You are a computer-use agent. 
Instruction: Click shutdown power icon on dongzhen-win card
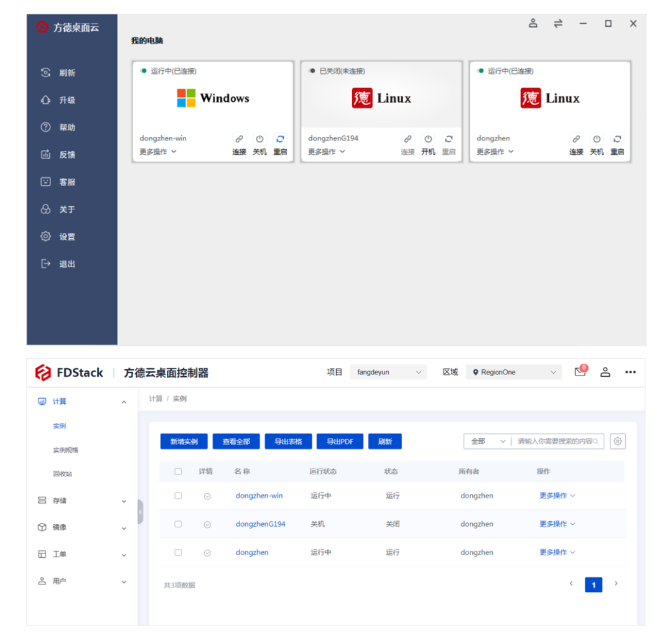click(259, 139)
